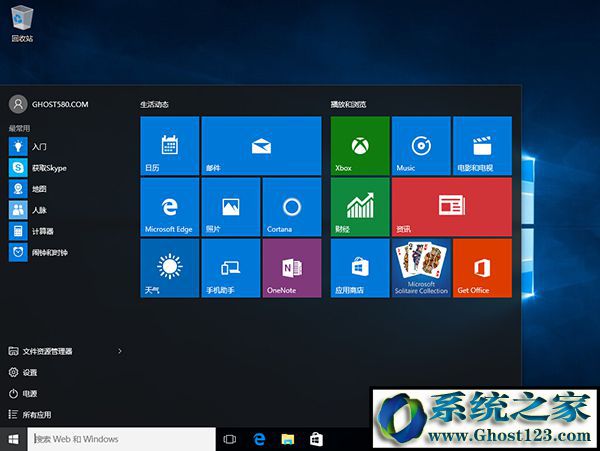Viewport: 600px width, 451px height.
Task: Open the Movies & TV (电影和电视) tile
Action: (482, 146)
